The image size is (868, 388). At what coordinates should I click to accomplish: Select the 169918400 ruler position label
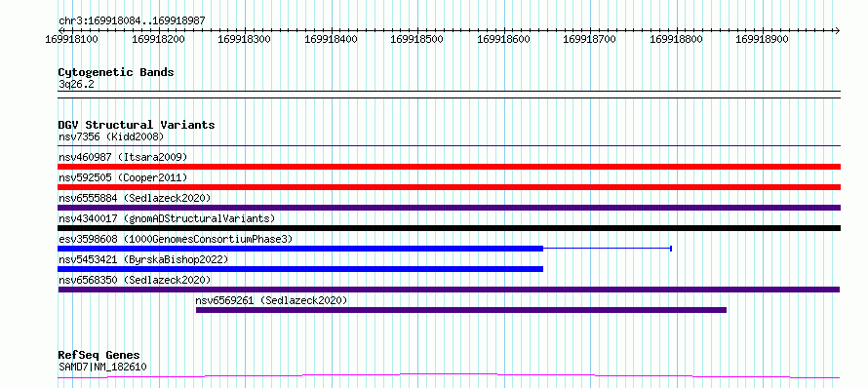point(331,39)
